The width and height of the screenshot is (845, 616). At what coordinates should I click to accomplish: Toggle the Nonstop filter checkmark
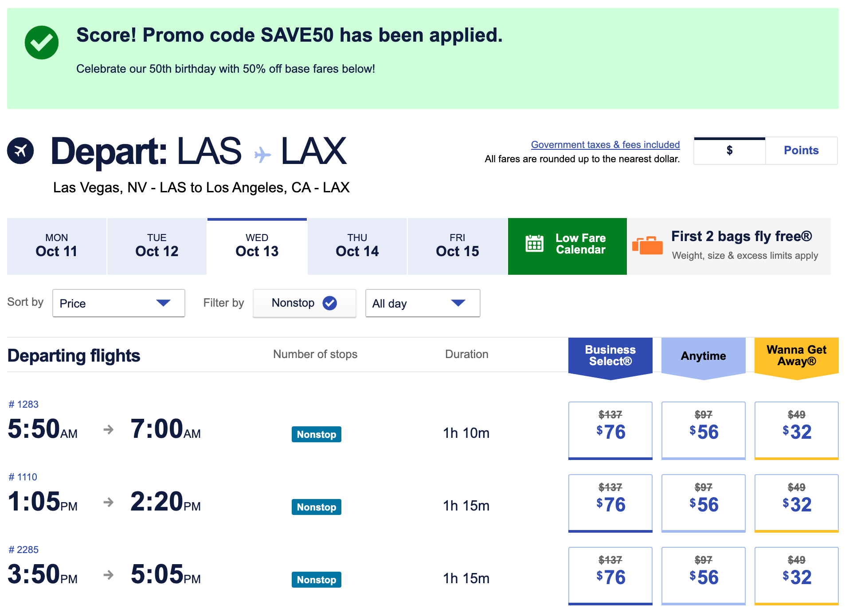point(329,303)
